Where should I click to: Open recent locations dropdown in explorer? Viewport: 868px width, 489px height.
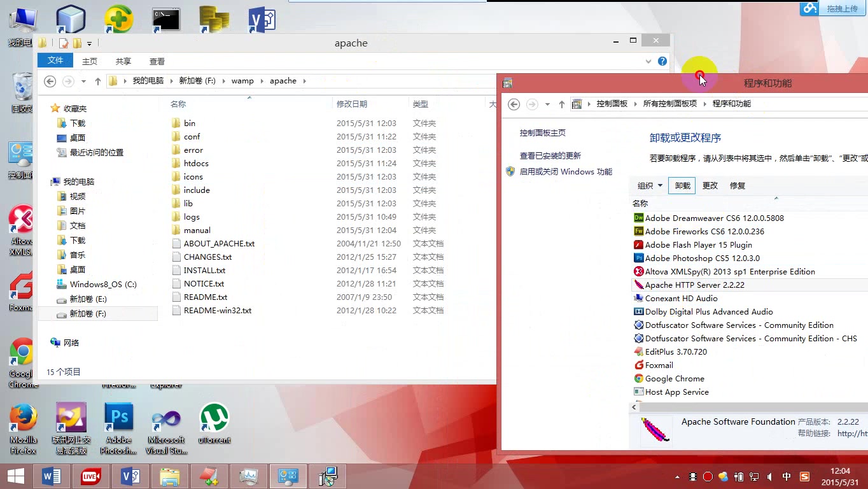83,81
